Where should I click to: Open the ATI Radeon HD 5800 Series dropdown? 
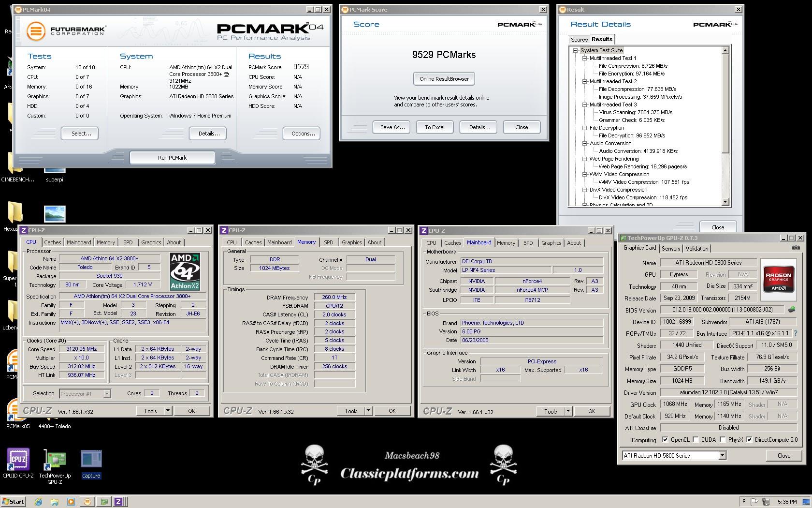pos(722,455)
